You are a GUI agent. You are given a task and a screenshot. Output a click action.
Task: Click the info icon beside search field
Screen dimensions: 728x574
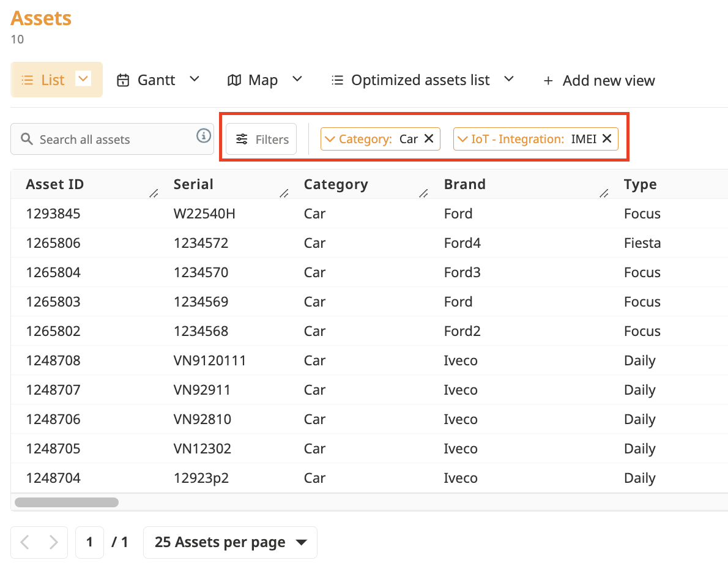pyautogui.click(x=204, y=136)
